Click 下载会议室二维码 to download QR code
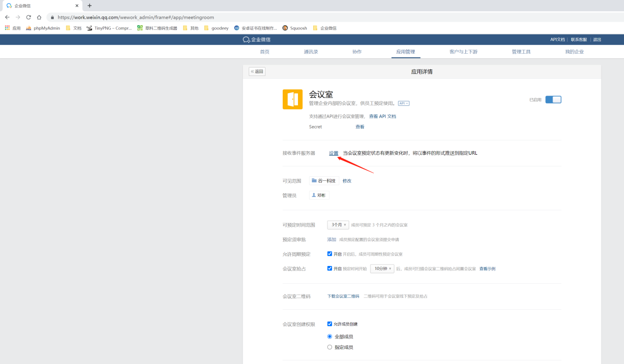 [343, 296]
